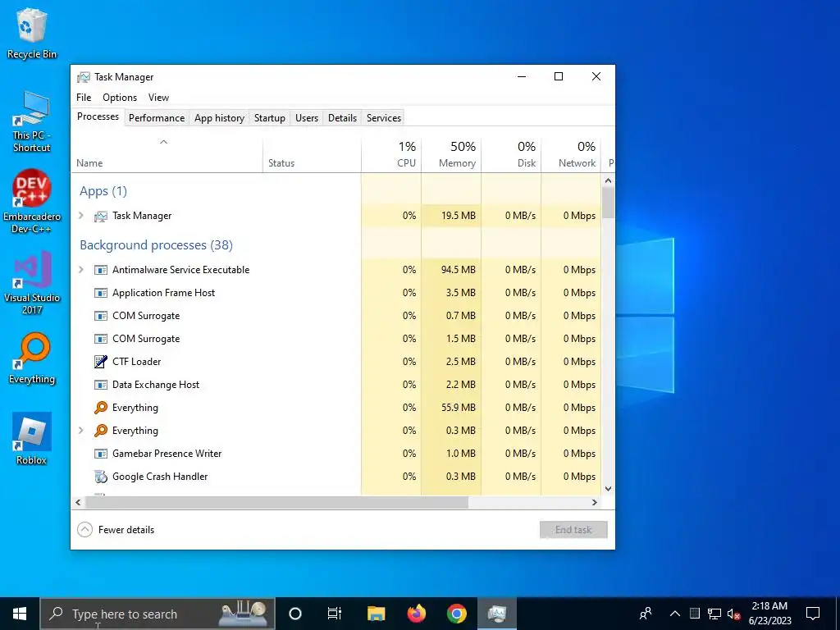This screenshot has width=840, height=630.
Task: Launch Roblox from the desktop
Action: 32,438
